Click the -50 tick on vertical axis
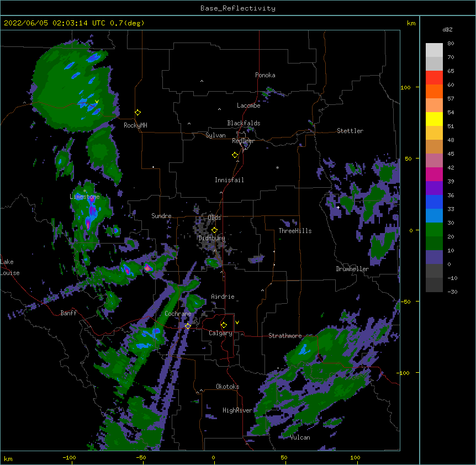476x465 pixels. click(x=405, y=302)
